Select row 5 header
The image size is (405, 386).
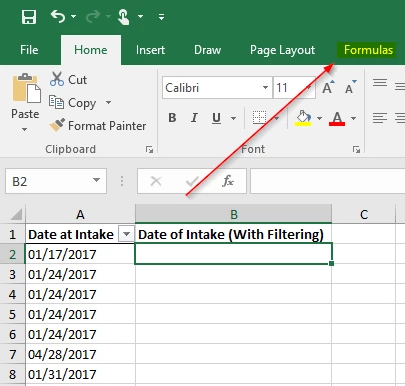point(12,314)
